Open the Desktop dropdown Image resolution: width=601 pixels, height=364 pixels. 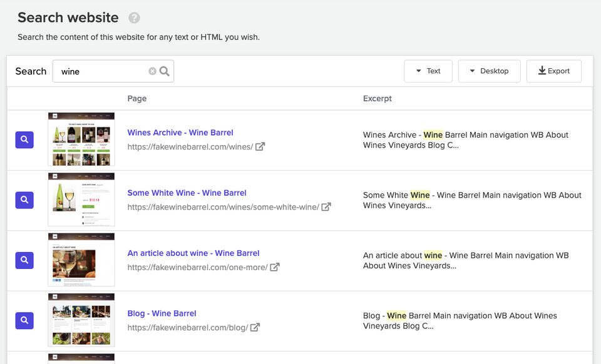(490, 71)
